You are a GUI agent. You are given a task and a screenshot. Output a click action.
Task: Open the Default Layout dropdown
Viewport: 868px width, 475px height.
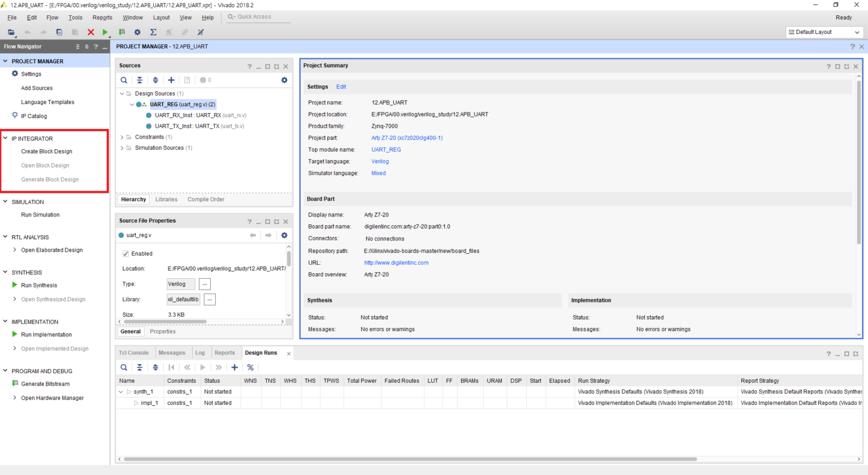click(824, 32)
